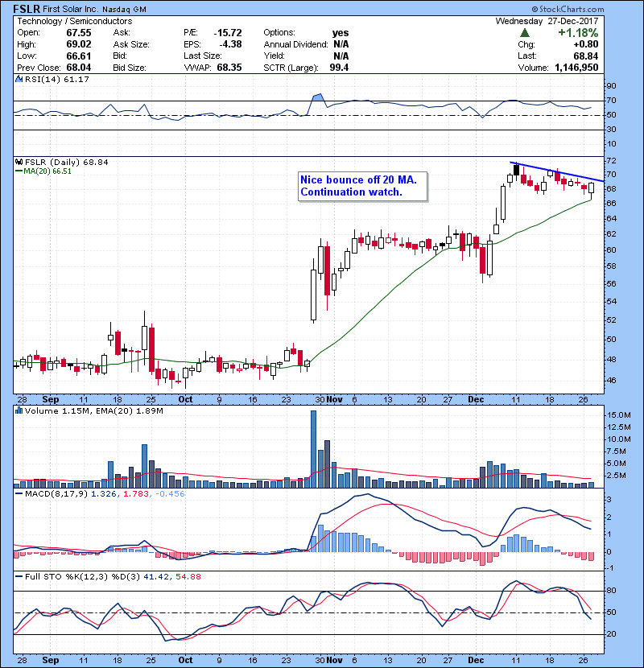This screenshot has height=668, width=644.
Task: Click the 15.0M volume axis label
Action: coord(619,415)
